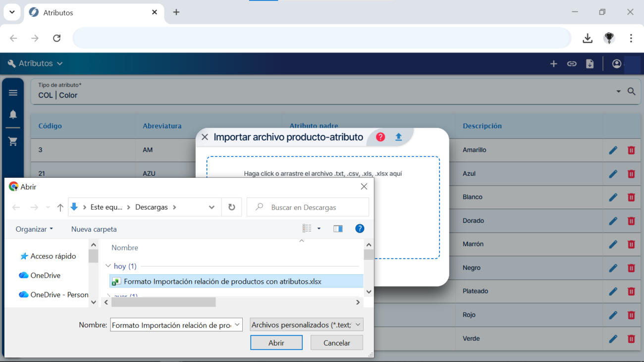Open the Archivos personalizados file type dropdown

pos(306,324)
